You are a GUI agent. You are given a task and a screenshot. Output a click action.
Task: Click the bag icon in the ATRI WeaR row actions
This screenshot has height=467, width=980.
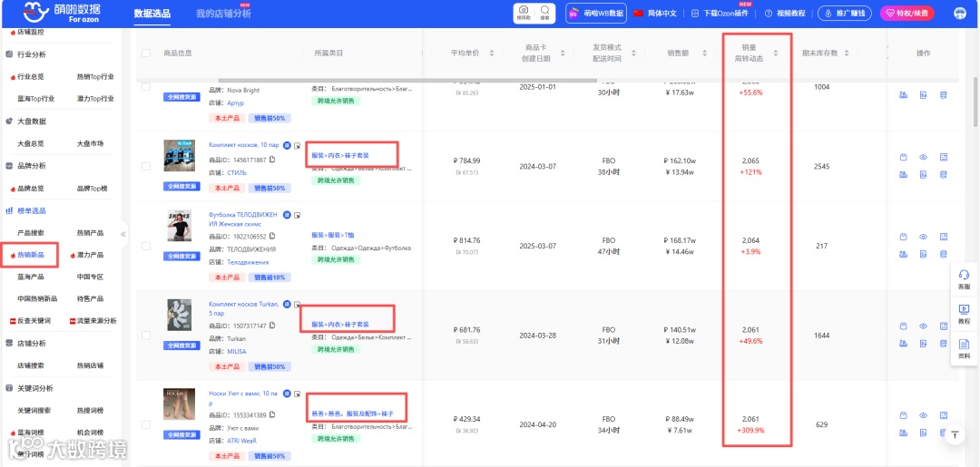tap(903, 416)
